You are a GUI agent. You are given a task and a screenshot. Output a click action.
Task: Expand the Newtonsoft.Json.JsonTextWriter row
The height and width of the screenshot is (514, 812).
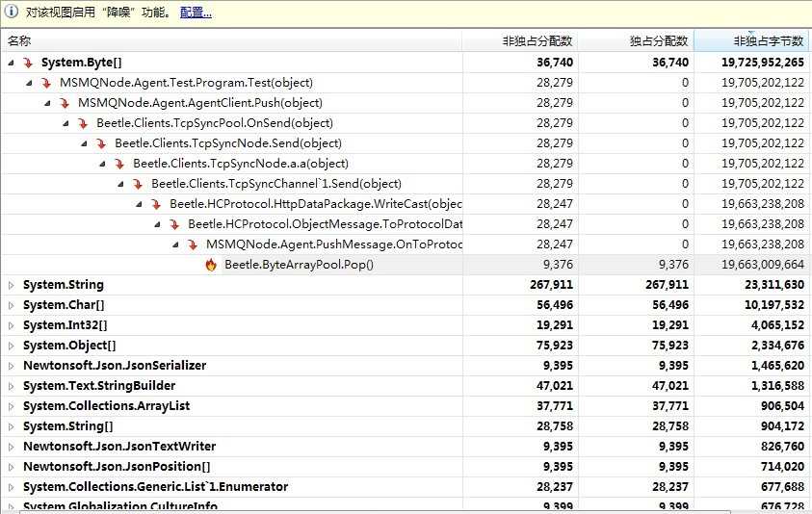[x=11, y=447]
